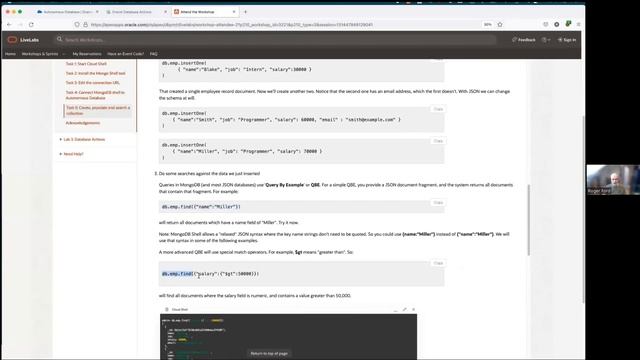The height and width of the screenshot is (360, 640).
Task: Open Have an Event Code? menu item
Action: click(125, 54)
